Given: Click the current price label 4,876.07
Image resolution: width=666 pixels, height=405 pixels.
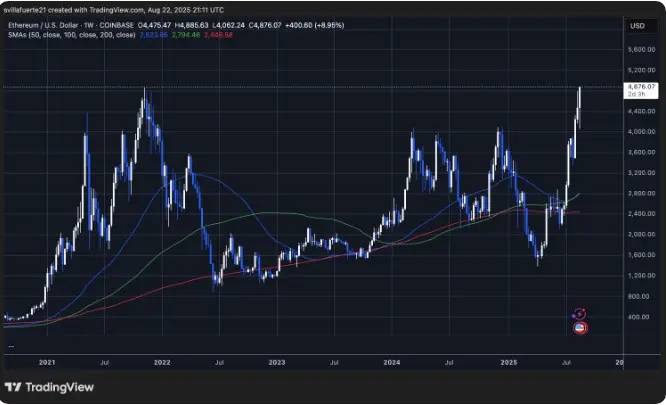Looking at the screenshot, I should 640,87.
